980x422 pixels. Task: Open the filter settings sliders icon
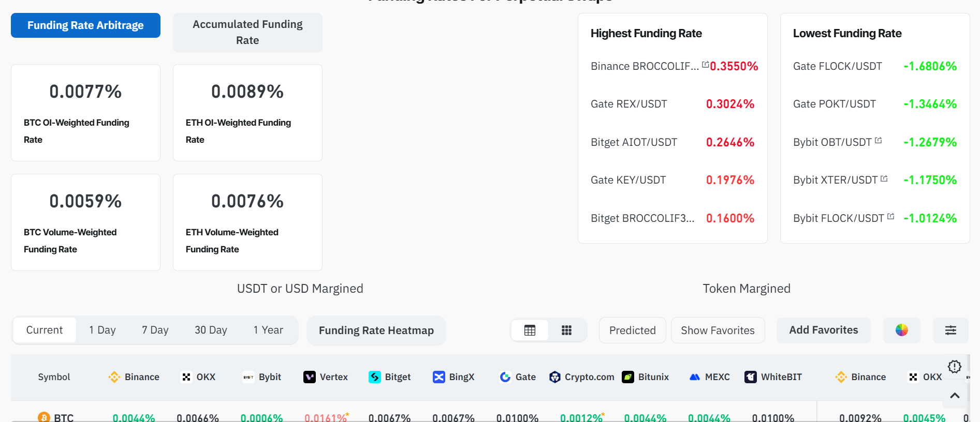click(x=950, y=330)
